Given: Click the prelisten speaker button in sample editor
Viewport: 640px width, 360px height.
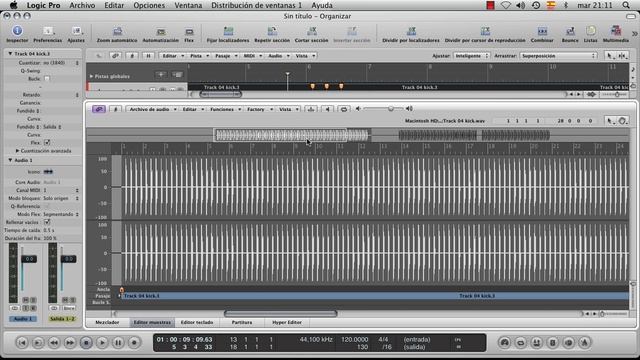Looking at the screenshot, I should click(327, 109).
